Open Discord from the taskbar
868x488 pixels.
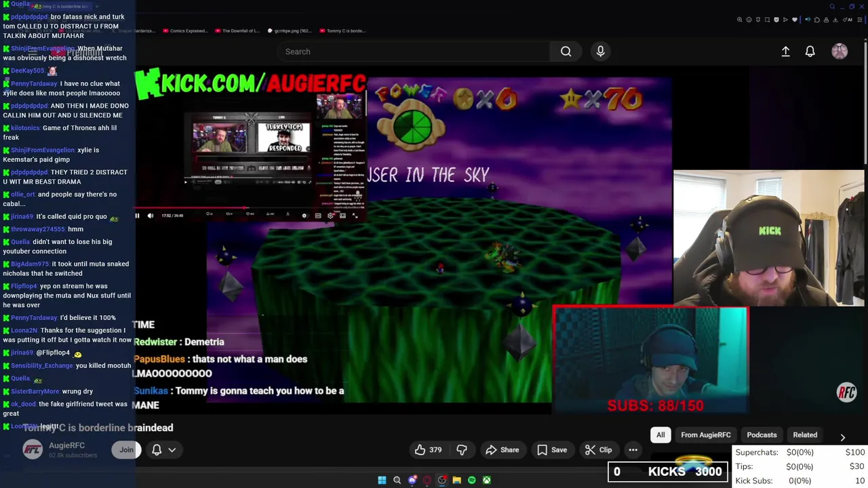pyautogui.click(x=412, y=480)
